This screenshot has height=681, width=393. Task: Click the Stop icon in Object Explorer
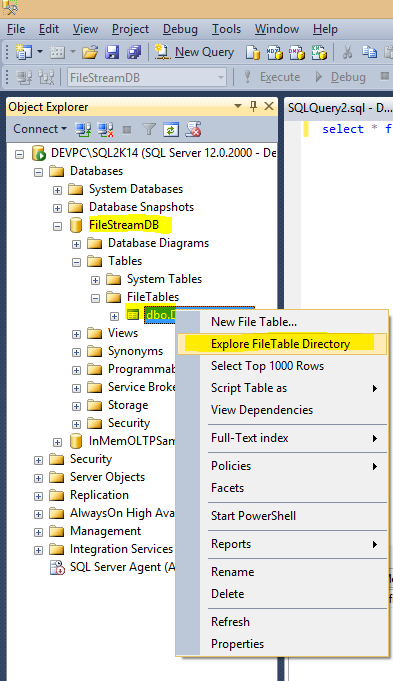(x=127, y=129)
